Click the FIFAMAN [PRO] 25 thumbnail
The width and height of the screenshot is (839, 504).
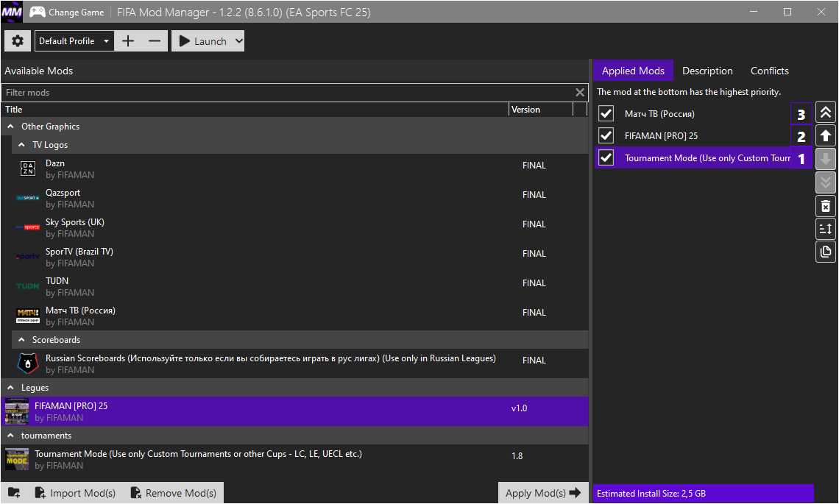tap(17, 411)
